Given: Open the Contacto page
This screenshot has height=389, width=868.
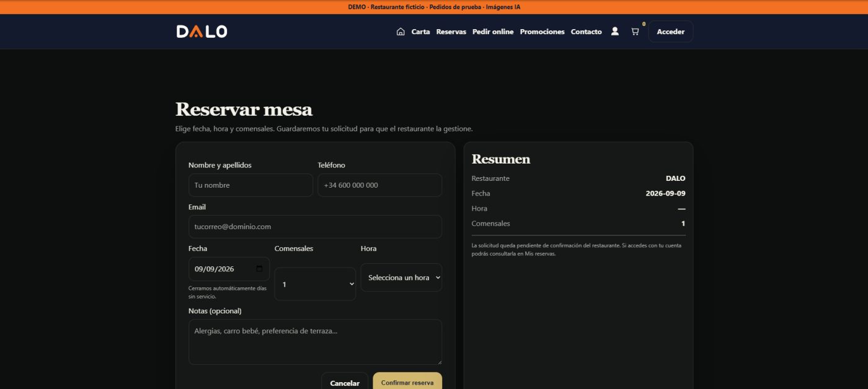Looking at the screenshot, I should pos(586,32).
